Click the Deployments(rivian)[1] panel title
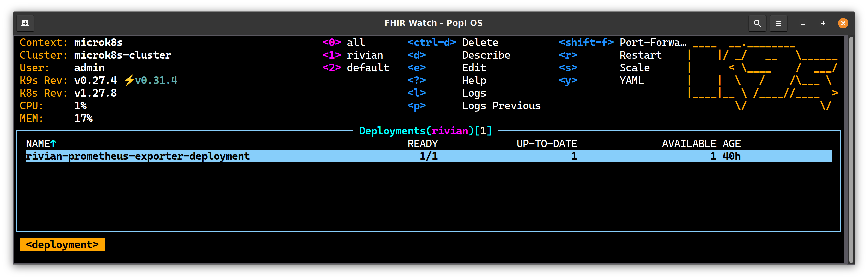The width and height of the screenshot is (868, 279). click(x=425, y=131)
